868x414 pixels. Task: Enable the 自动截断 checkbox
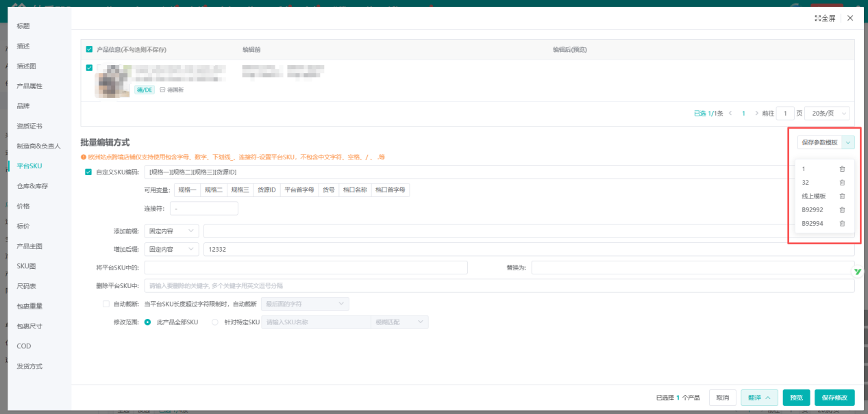[106, 303]
